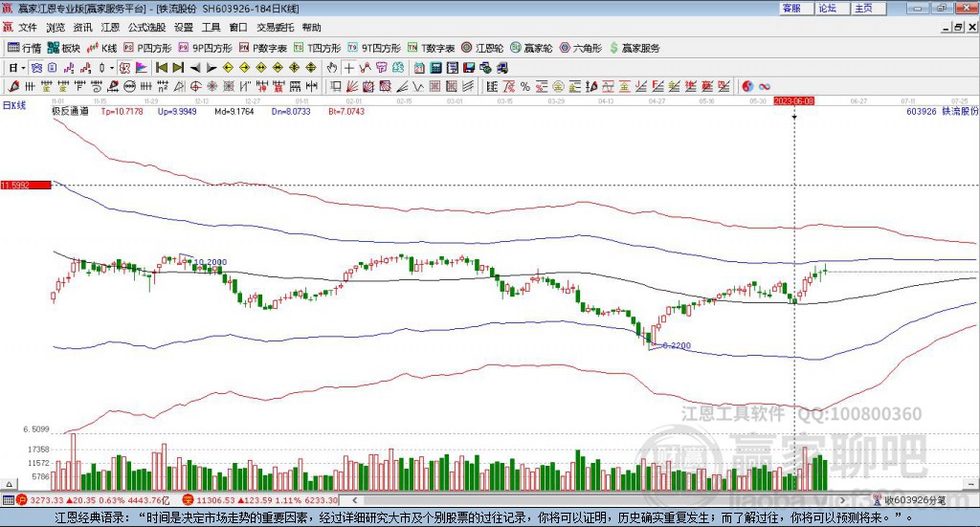Click the 极反通道 indicator name
The width and height of the screenshot is (980, 527).
pos(70,111)
